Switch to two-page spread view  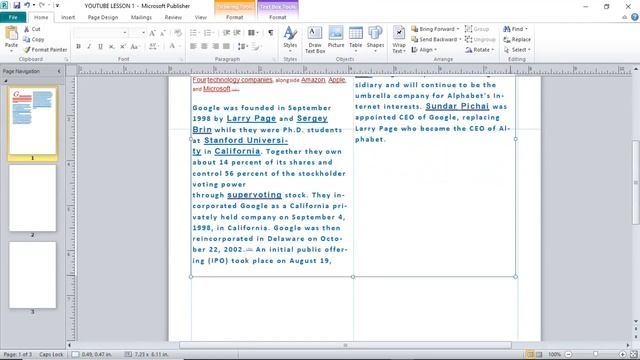pyautogui.click(x=539, y=354)
